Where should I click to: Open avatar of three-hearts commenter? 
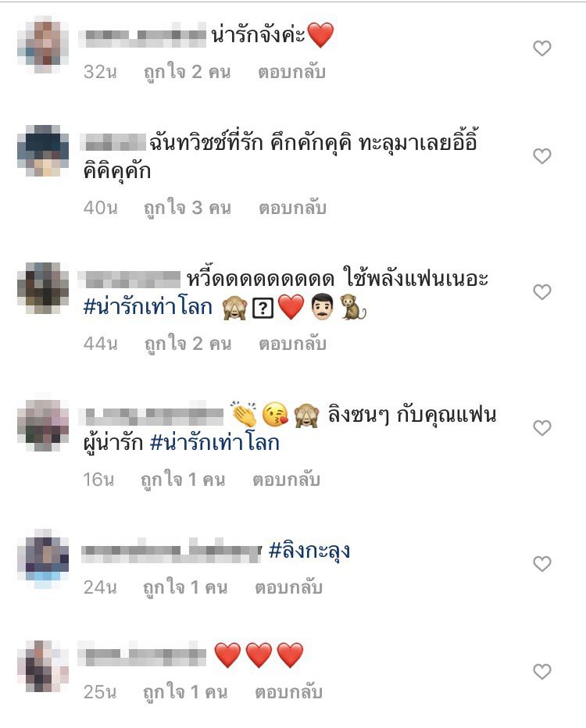coord(43,667)
